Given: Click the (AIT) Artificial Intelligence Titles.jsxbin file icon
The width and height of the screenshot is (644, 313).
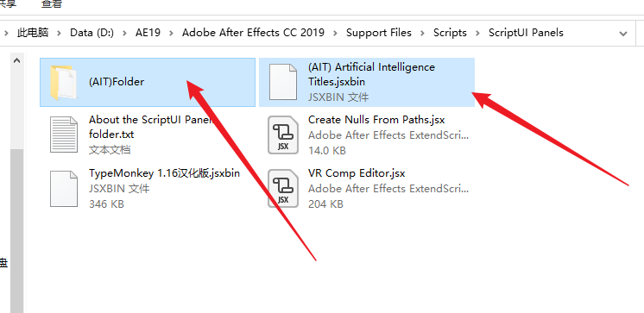Looking at the screenshot, I should click(282, 82).
